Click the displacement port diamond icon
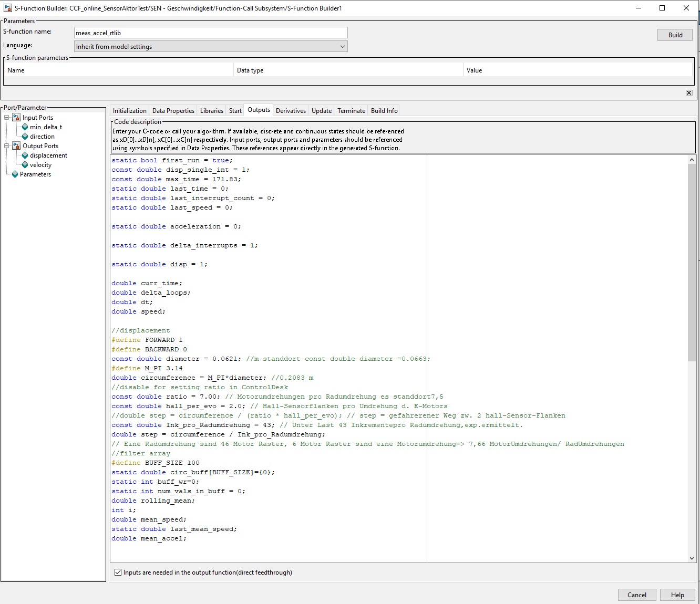Screen dimensions: 700x604 pyautogui.click(x=25, y=155)
